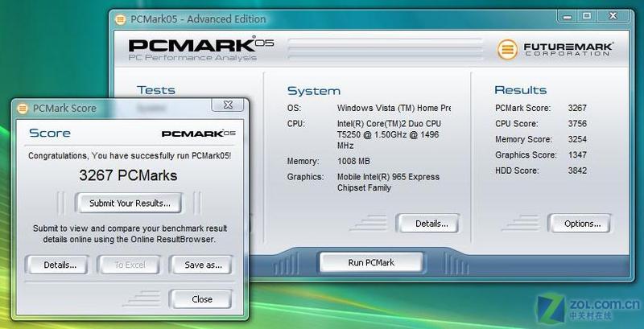
Task: Click the PCMARK05 logo in Score dialog
Action: (x=199, y=134)
